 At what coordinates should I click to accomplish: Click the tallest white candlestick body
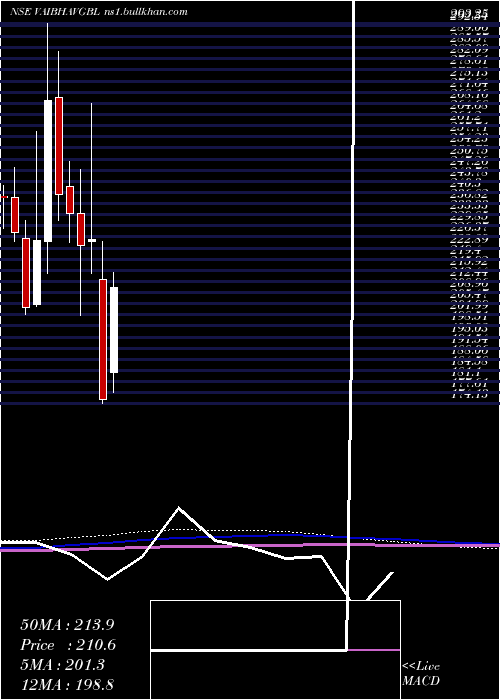point(48,171)
